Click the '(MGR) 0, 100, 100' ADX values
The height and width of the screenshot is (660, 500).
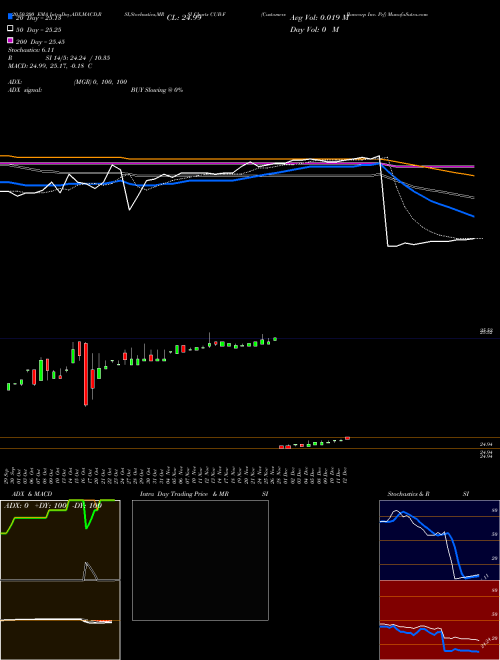(x=100, y=82)
